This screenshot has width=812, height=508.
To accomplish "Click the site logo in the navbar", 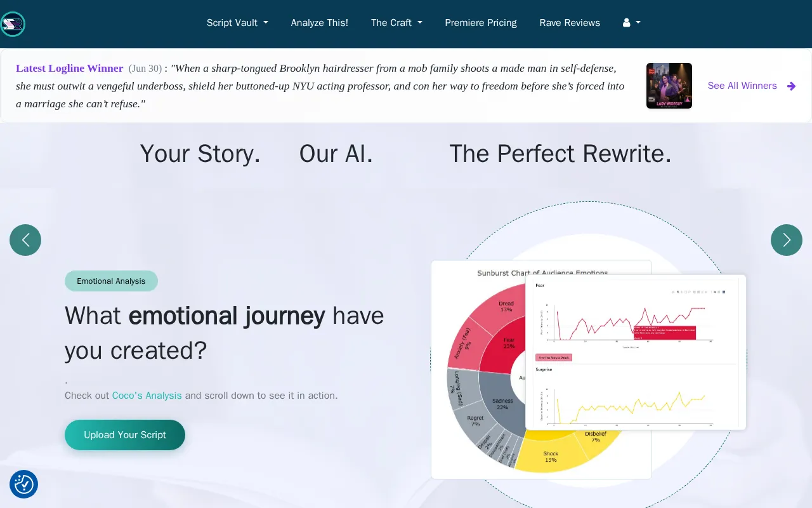I will [13, 24].
